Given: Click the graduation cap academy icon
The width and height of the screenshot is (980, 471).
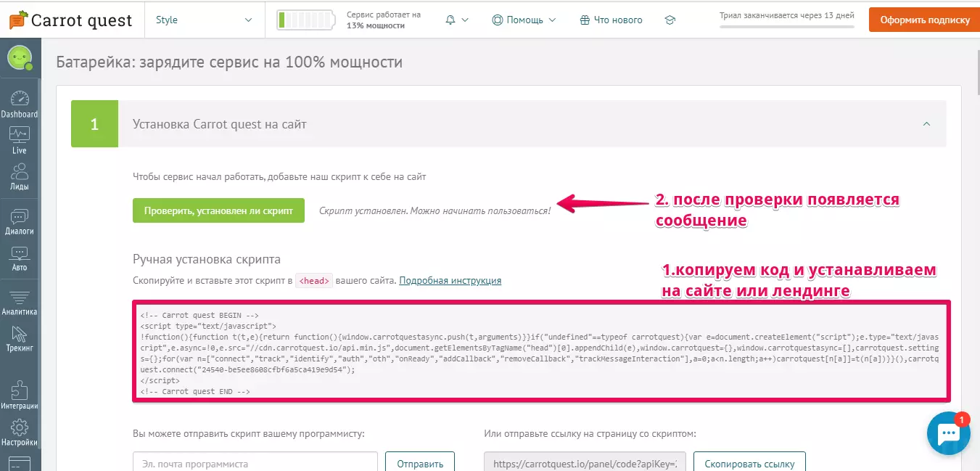Looking at the screenshot, I should (670, 20).
